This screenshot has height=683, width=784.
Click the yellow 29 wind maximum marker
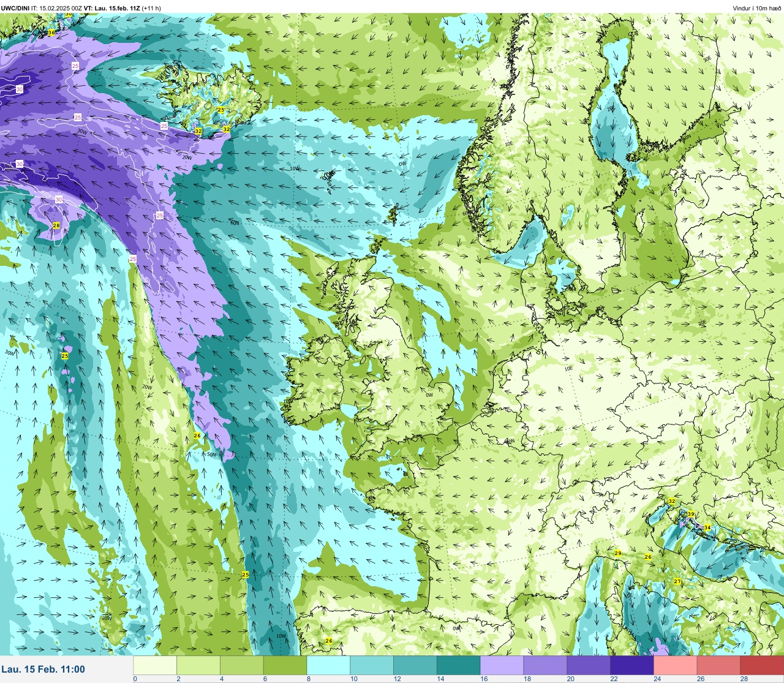[618, 553]
